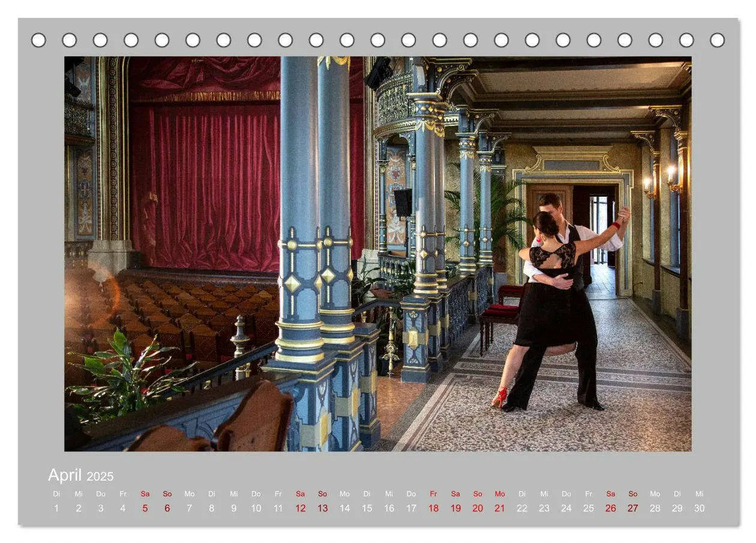756x543 pixels.
Task: Click the 'Mi' label above 30
Action: (x=699, y=494)
